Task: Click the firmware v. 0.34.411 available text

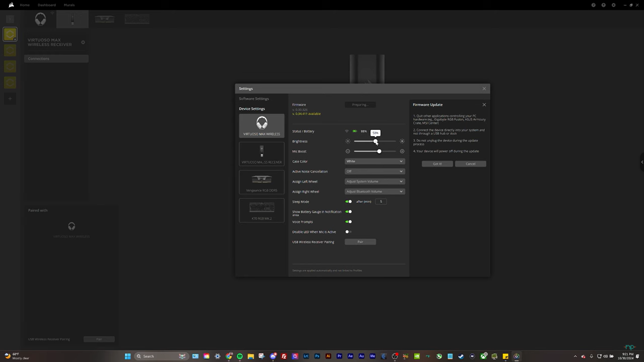Action: (x=306, y=114)
